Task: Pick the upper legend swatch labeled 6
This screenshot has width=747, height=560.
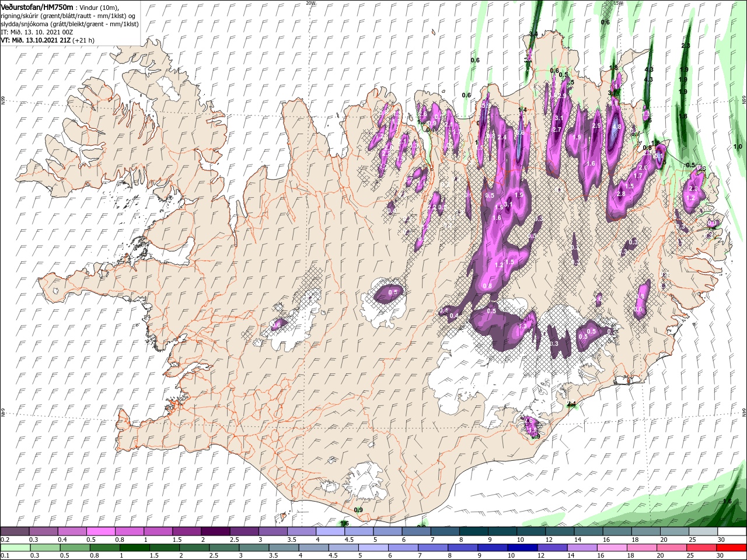Action: 416,531
